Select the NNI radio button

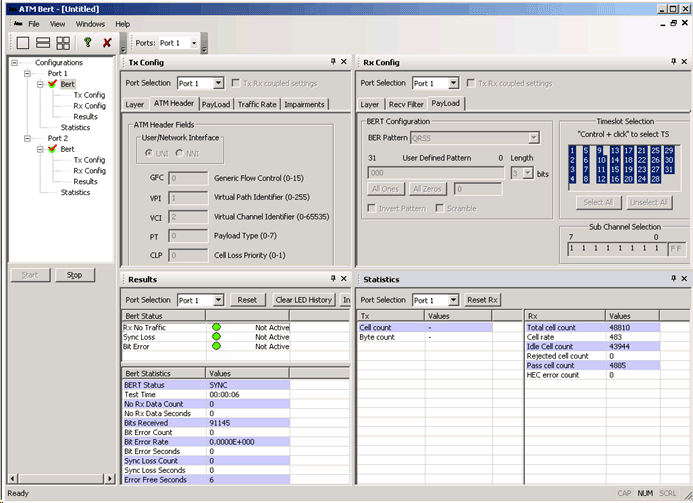click(x=180, y=152)
